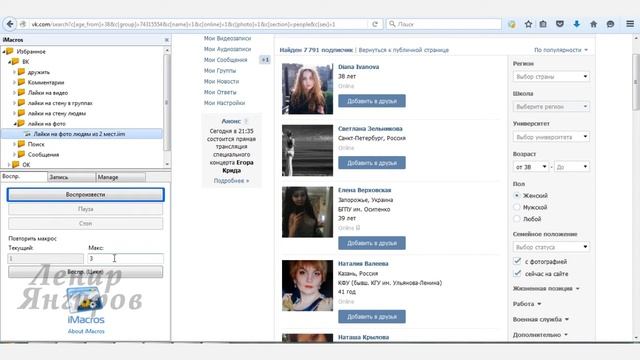This screenshot has width=640, height=360.
Task: Open the Подробнее announcement link
Action: pyautogui.click(x=231, y=180)
